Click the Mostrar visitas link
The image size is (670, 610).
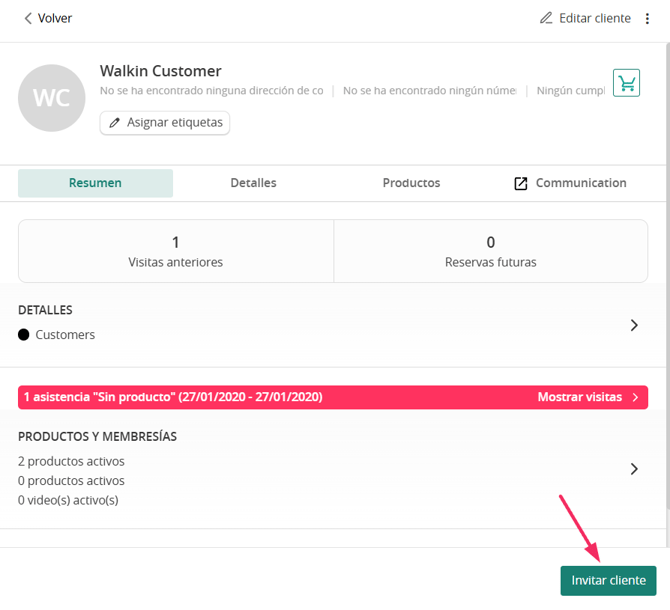pyautogui.click(x=579, y=397)
